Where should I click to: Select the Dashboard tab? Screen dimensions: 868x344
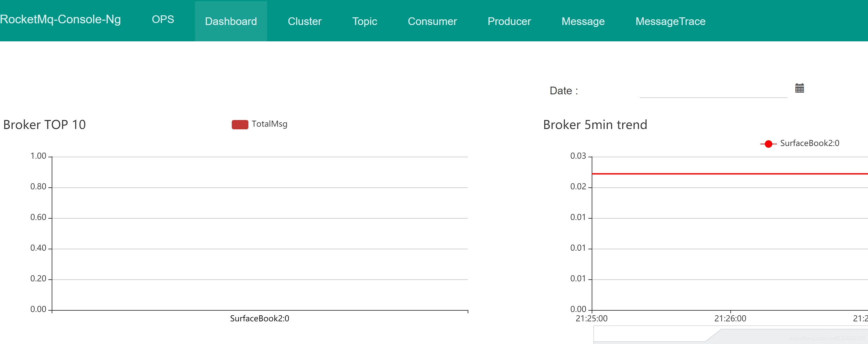pyautogui.click(x=231, y=21)
